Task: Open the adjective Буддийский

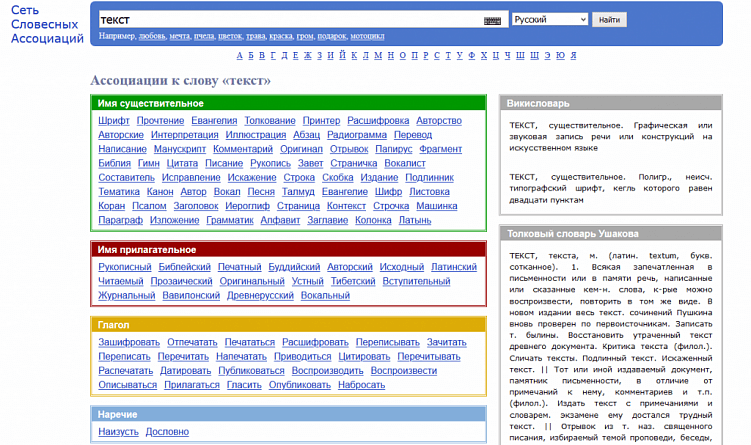Action: (x=294, y=267)
